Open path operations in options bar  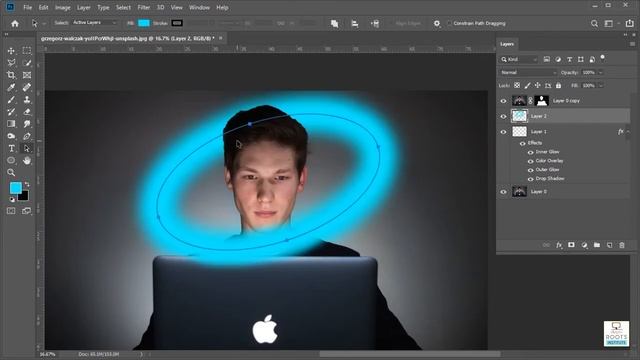334,24
